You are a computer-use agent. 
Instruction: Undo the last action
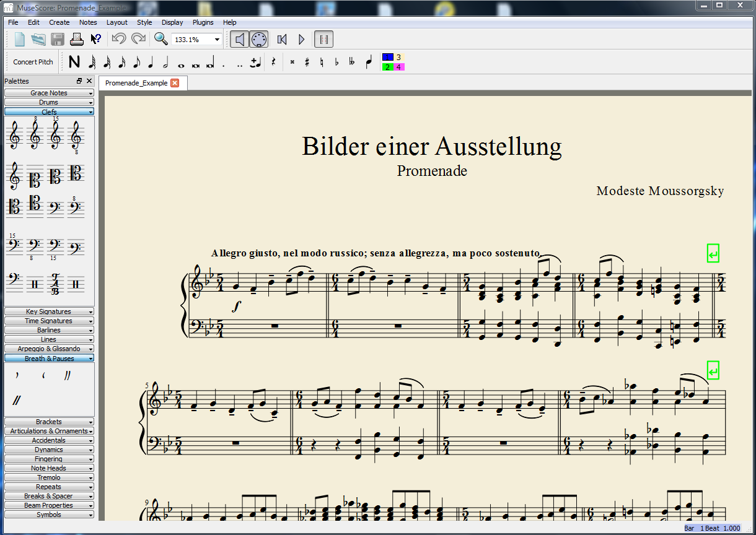click(119, 39)
